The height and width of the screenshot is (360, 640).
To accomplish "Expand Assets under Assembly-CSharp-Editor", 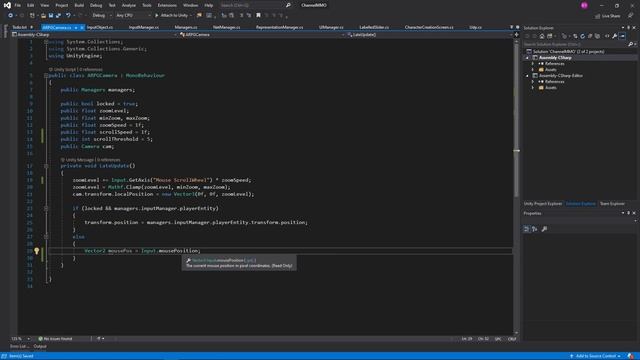I will (533, 88).
